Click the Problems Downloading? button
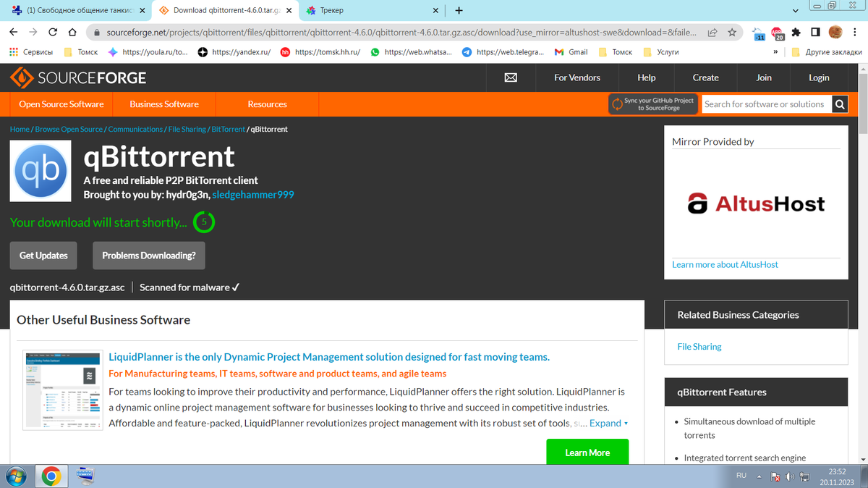868x488 pixels. [x=148, y=256]
